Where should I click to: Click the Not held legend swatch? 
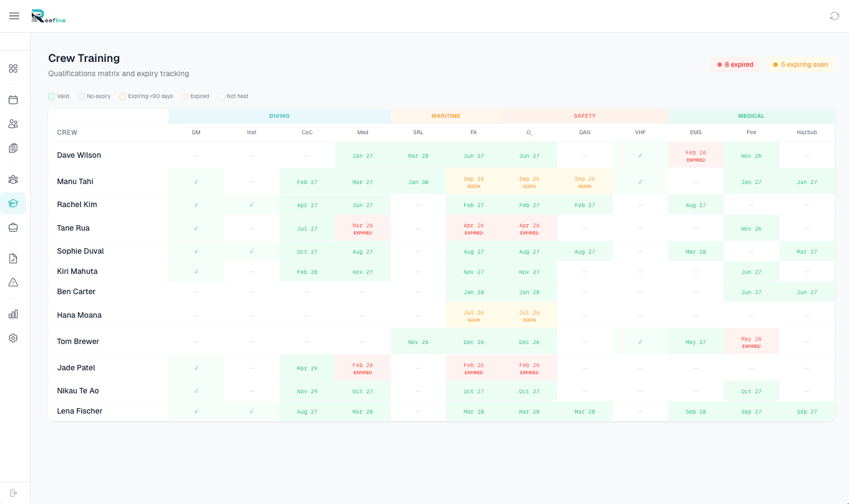pyautogui.click(x=221, y=96)
